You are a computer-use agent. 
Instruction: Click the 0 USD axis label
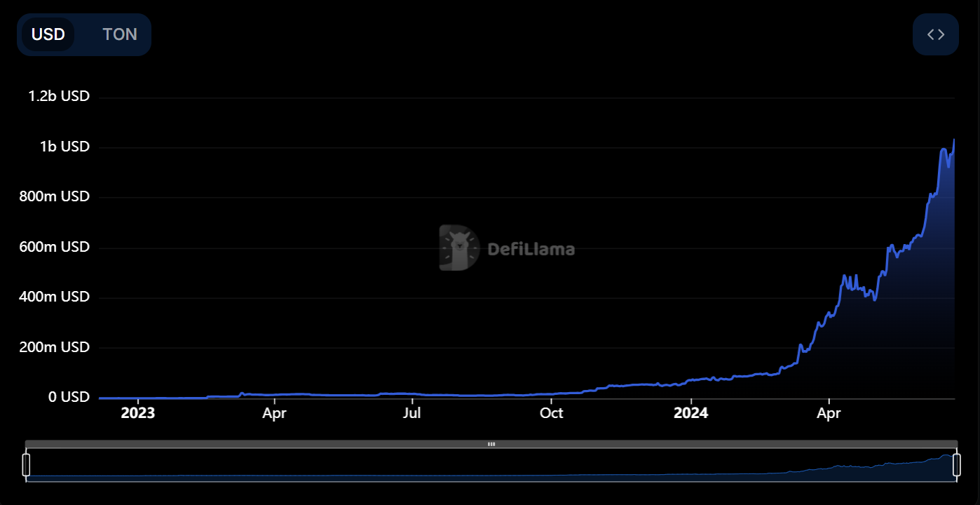tap(69, 397)
